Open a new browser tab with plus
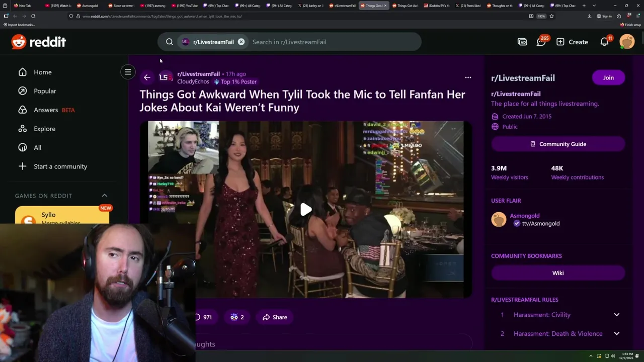 click(584, 6)
